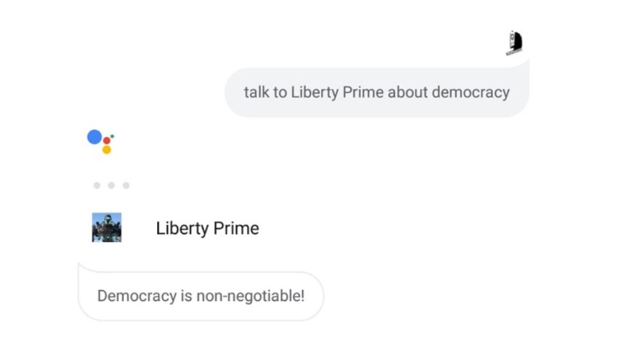
Task: Click the user profile avatar icon
Action: [515, 43]
